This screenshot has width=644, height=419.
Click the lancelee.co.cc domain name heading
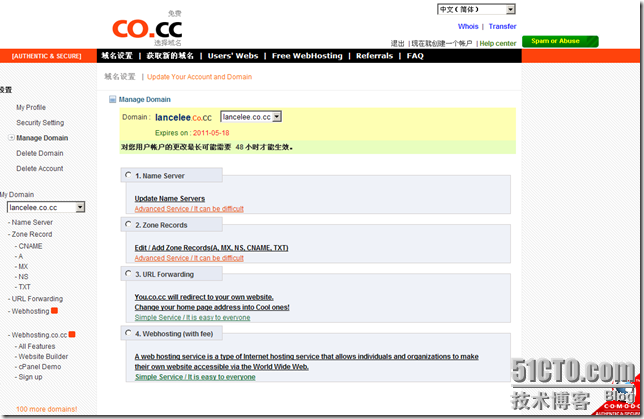(183, 117)
